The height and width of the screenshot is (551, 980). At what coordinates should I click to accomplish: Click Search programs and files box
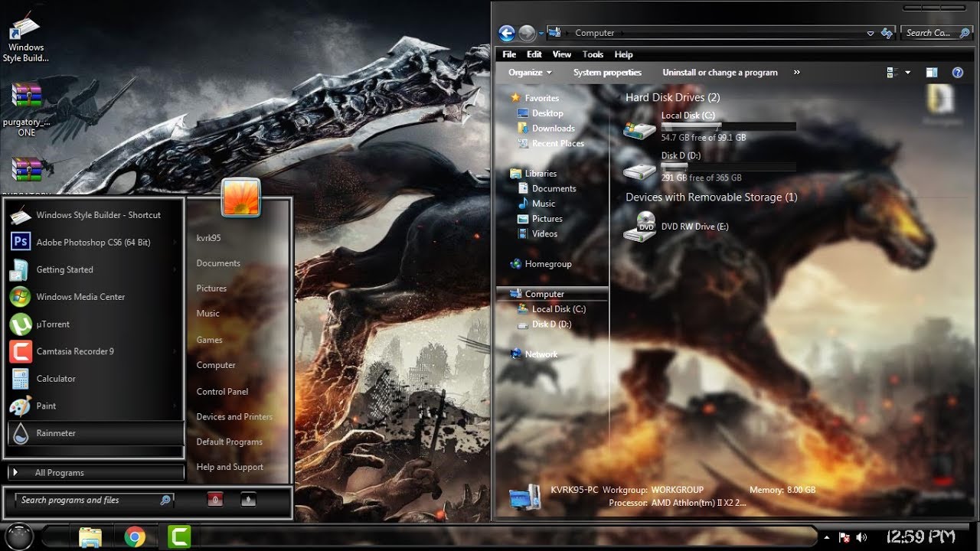(x=95, y=500)
